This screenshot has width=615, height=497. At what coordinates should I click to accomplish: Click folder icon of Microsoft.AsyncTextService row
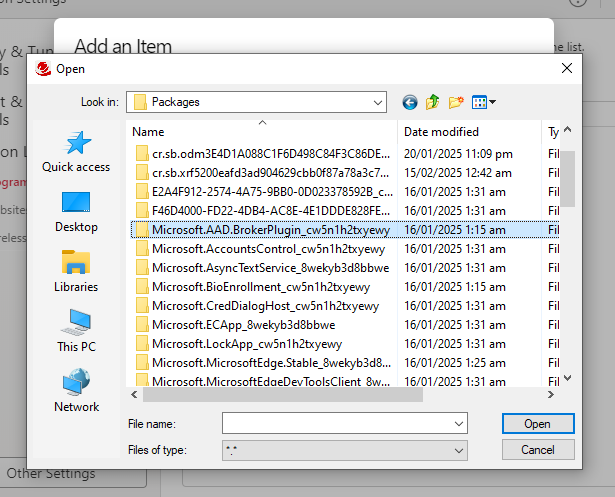pos(142,268)
